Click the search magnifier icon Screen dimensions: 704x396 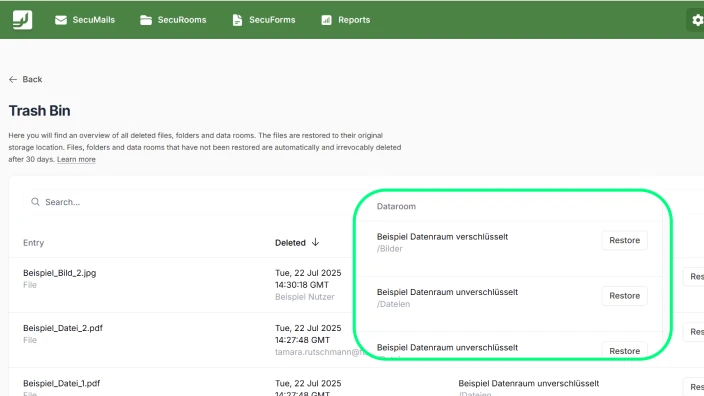point(35,202)
